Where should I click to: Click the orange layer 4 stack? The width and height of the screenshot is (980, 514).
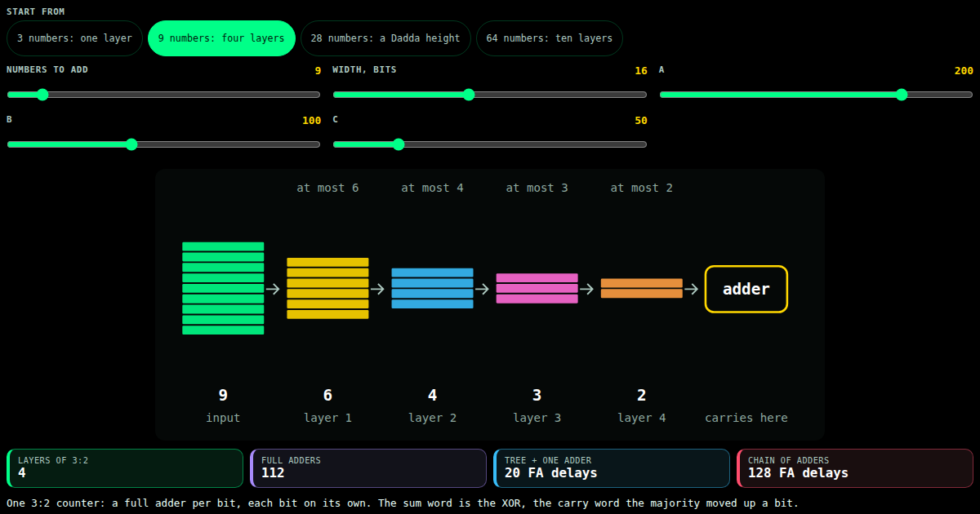(641, 288)
